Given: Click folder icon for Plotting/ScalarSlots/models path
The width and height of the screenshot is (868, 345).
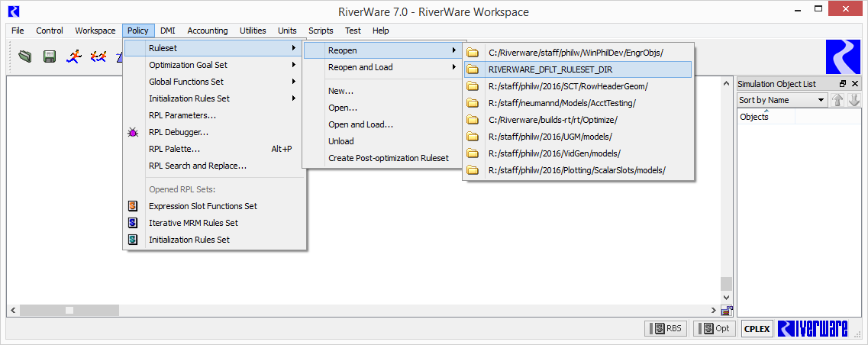Looking at the screenshot, I should click(473, 170).
